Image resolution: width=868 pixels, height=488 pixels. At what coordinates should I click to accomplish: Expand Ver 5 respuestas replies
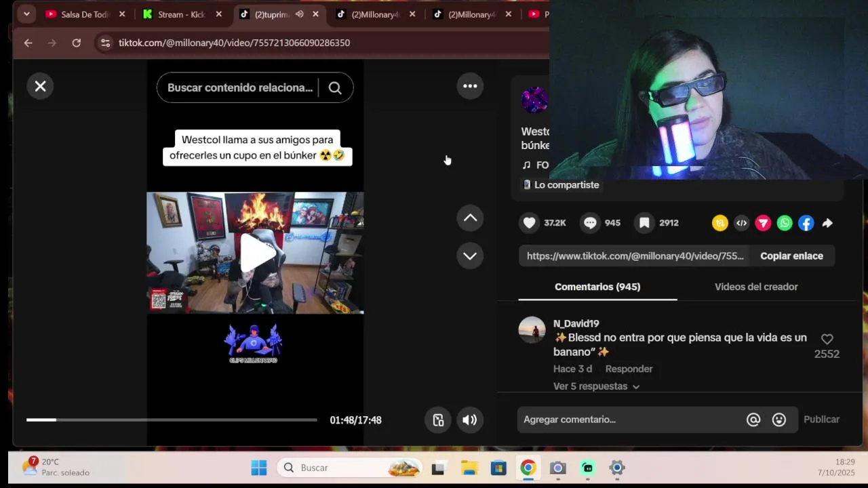pyautogui.click(x=596, y=386)
